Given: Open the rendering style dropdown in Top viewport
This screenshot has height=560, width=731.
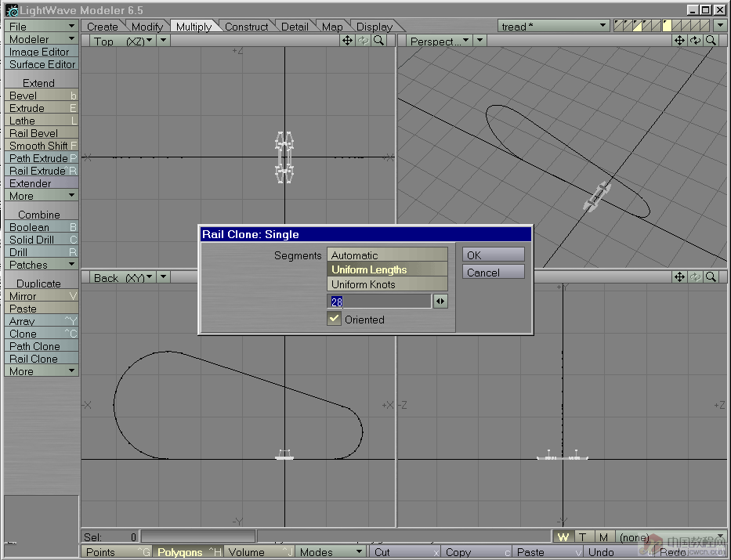Looking at the screenshot, I should pos(163,41).
